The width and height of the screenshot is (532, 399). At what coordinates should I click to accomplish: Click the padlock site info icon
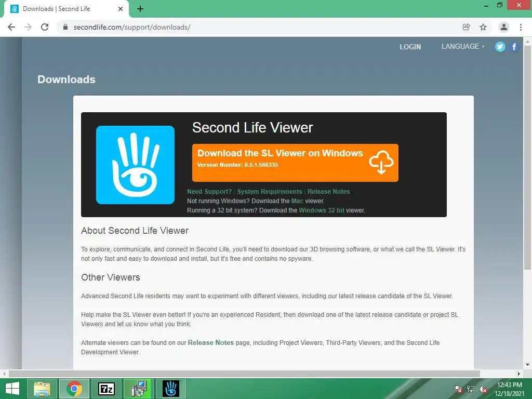65,27
